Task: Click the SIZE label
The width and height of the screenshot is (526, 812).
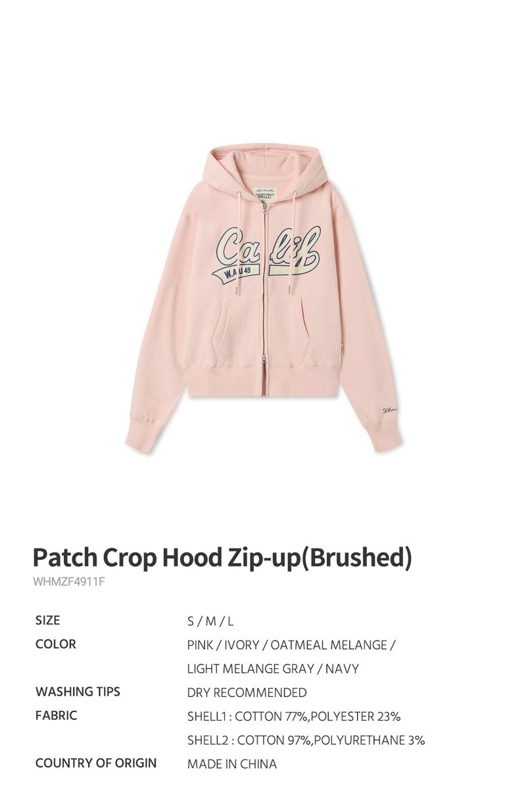Action: tap(48, 621)
